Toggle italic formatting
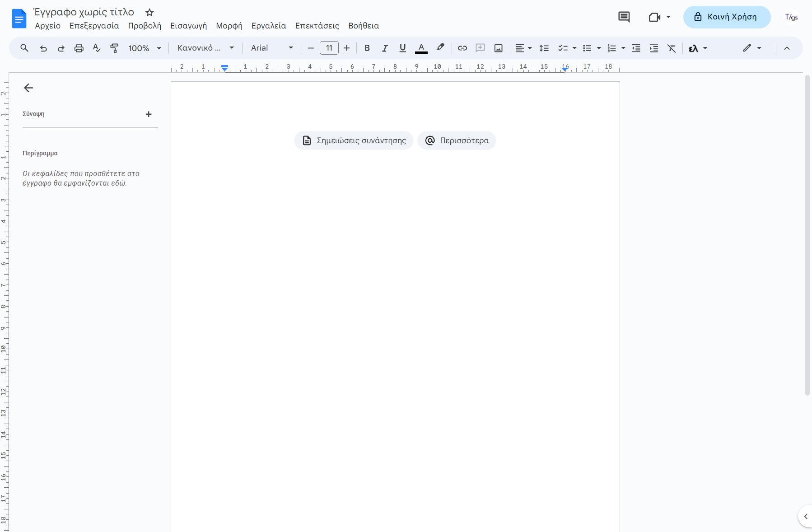Image resolution: width=812 pixels, height=532 pixels. [x=384, y=48]
